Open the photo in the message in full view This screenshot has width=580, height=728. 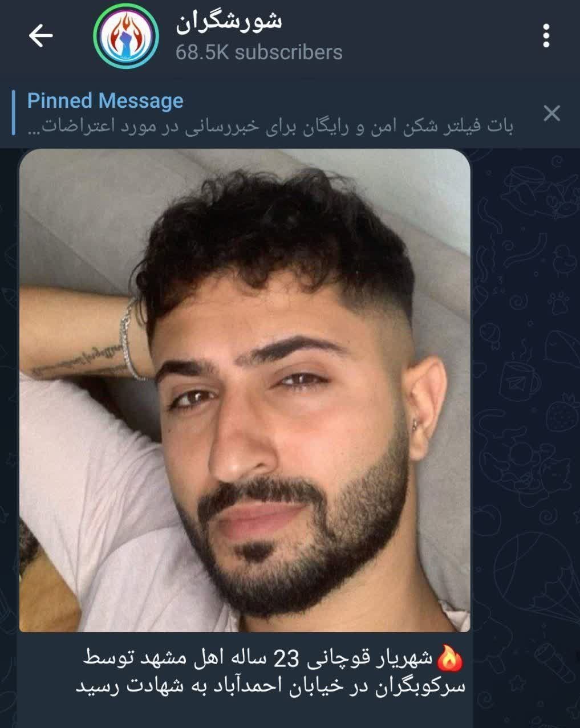[x=245, y=391]
